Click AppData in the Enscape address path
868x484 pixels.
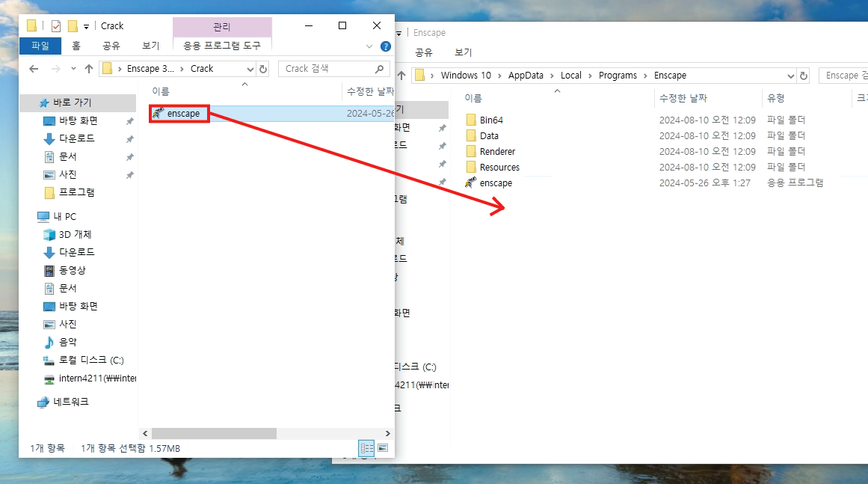pyautogui.click(x=526, y=76)
